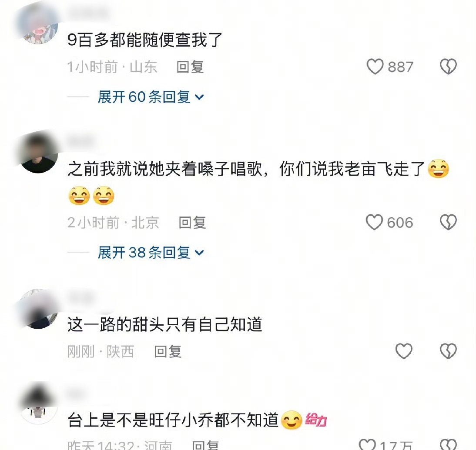Like the comment with 887 likes
This screenshot has width=476, height=450.
point(375,67)
